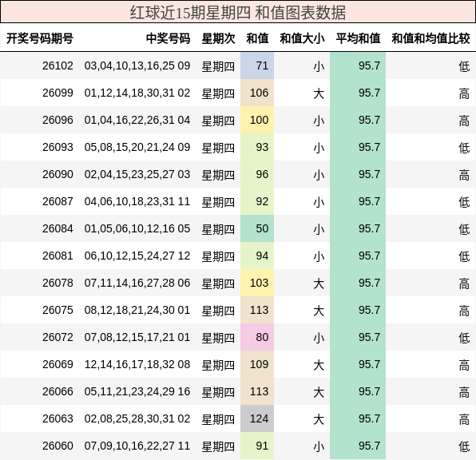Click the 小 size cell in row 26102
This screenshot has width=476, height=460.
tap(319, 66)
